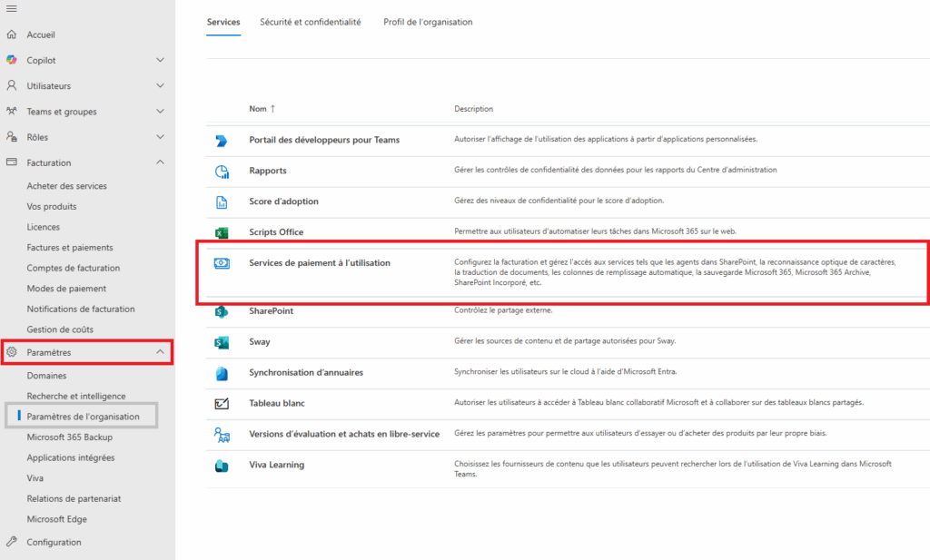Select Paramètres de l'organisation
930x560 pixels.
[83, 417]
